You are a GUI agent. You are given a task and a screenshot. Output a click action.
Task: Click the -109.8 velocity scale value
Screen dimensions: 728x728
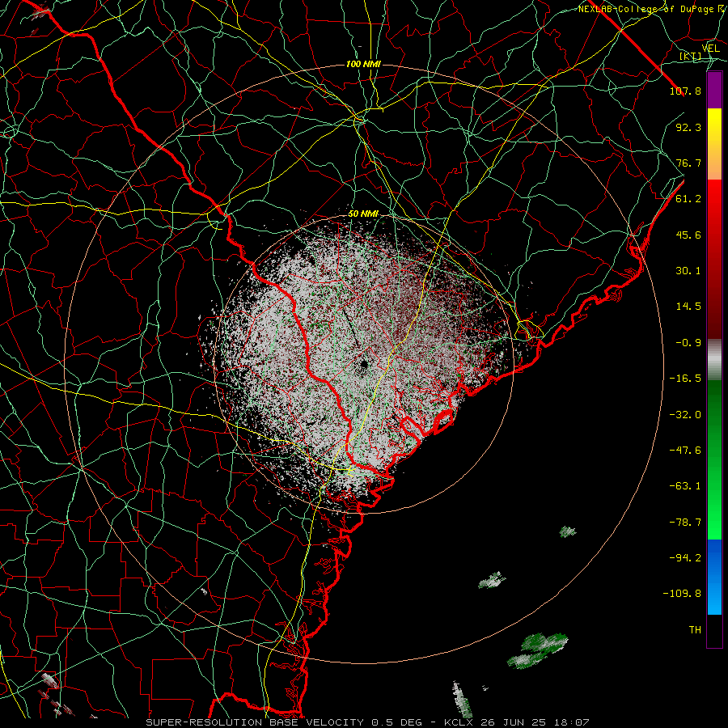[682, 594]
